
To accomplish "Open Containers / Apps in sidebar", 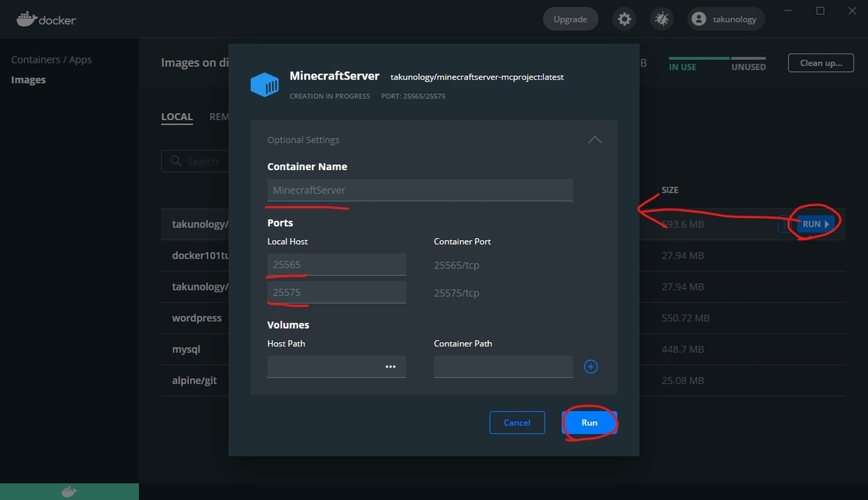I will click(x=51, y=59).
